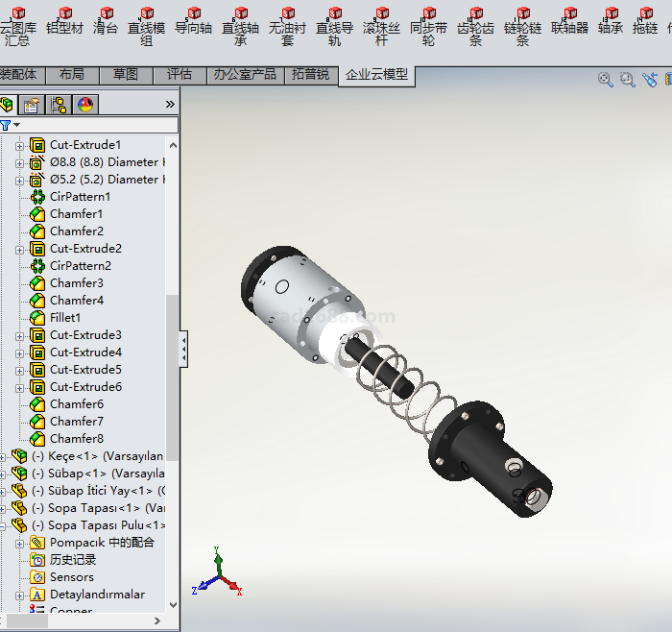This screenshot has width=672, height=632.
Task: Click the Sensors folder item
Action: [71, 577]
